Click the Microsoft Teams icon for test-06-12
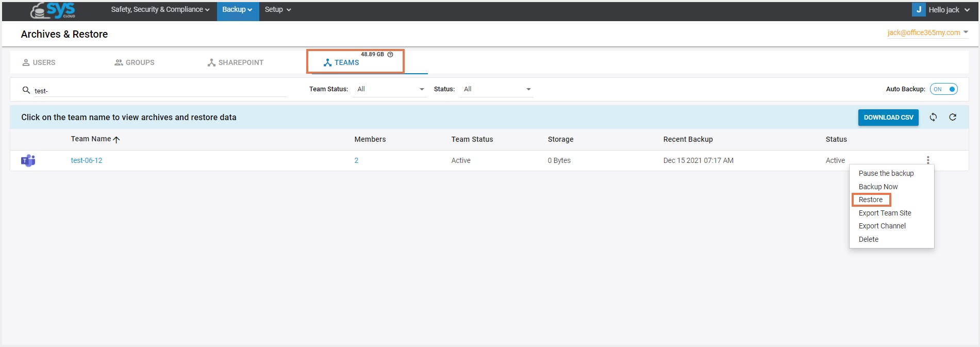 28,161
